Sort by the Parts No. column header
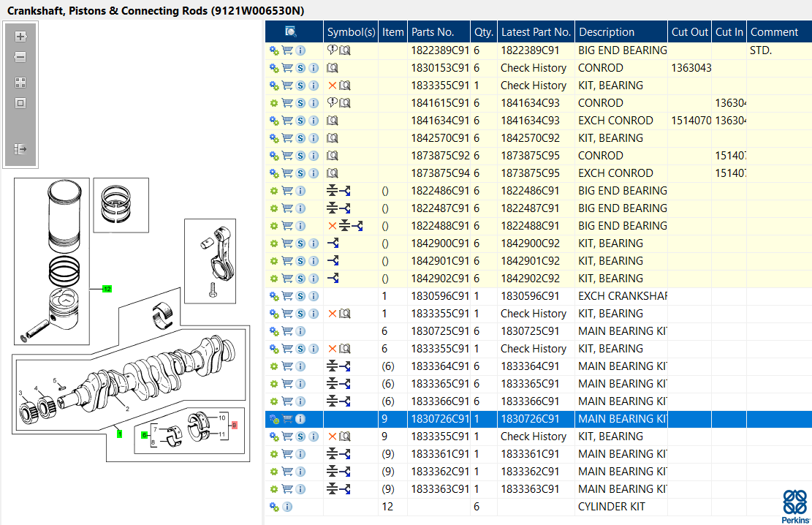 [433, 32]
